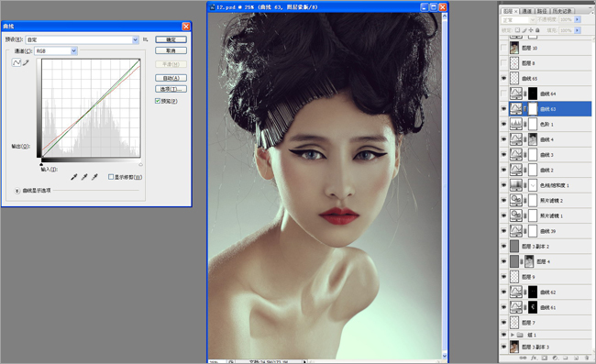Screen dimensions: 596x364
Task: Toggle lock transparent pixels icon
Action: [x=517, y=30]
